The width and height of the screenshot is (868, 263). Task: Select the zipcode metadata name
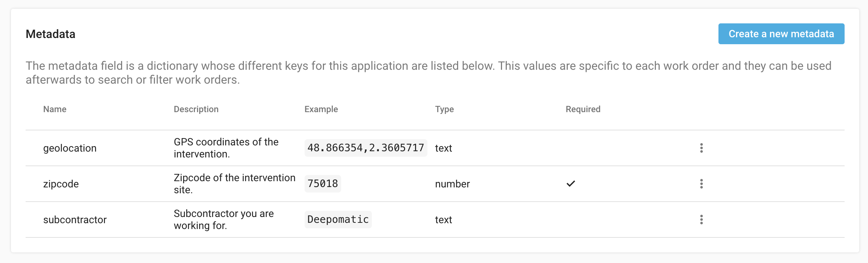point(61,184)
